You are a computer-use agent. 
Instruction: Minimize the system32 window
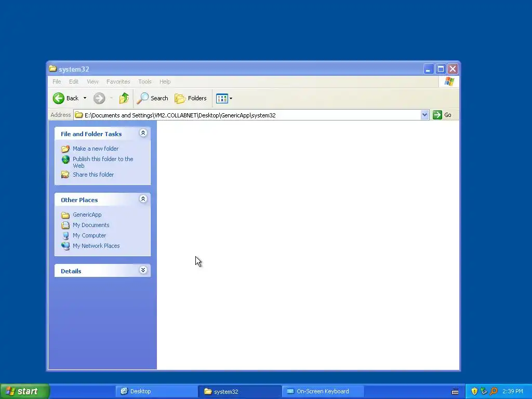click(x=429, y=69)
